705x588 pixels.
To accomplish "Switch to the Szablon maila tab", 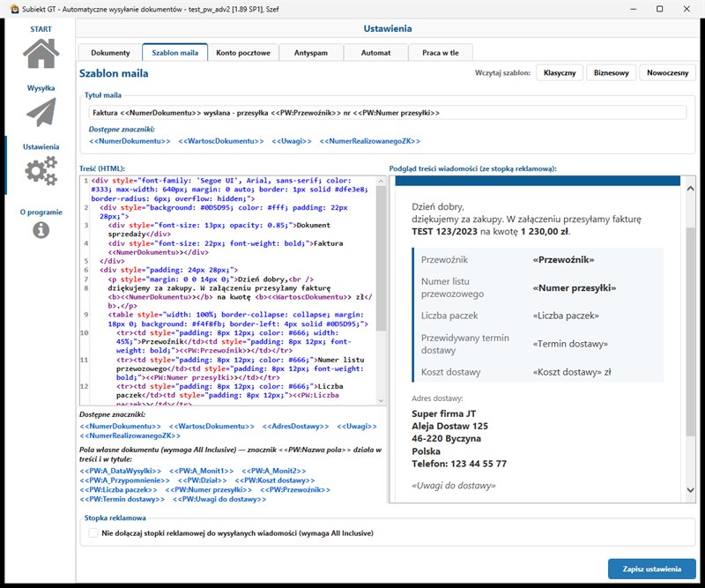I will pos(174,53).
